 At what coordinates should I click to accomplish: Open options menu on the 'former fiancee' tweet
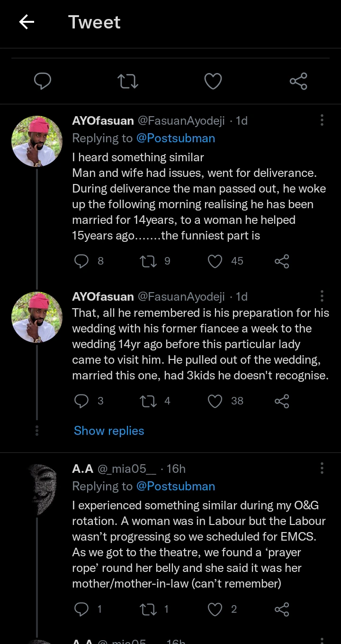click(x=322, y=296)
